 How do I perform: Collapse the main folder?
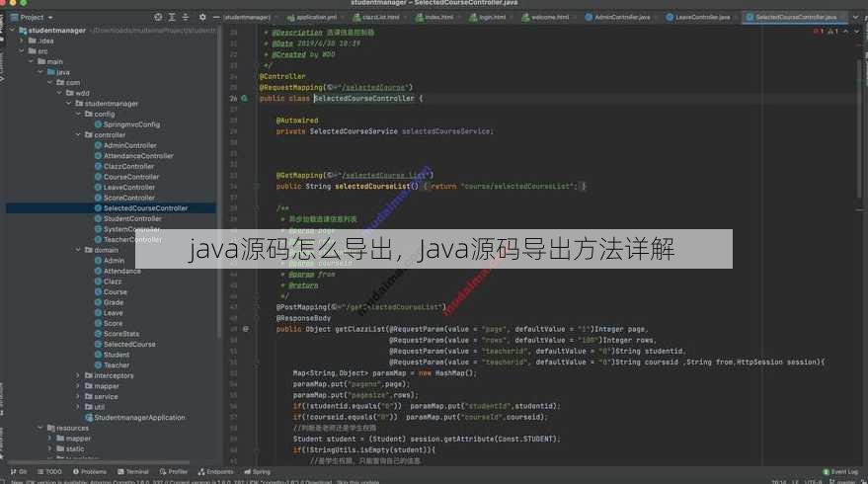(x=31, y=62)
